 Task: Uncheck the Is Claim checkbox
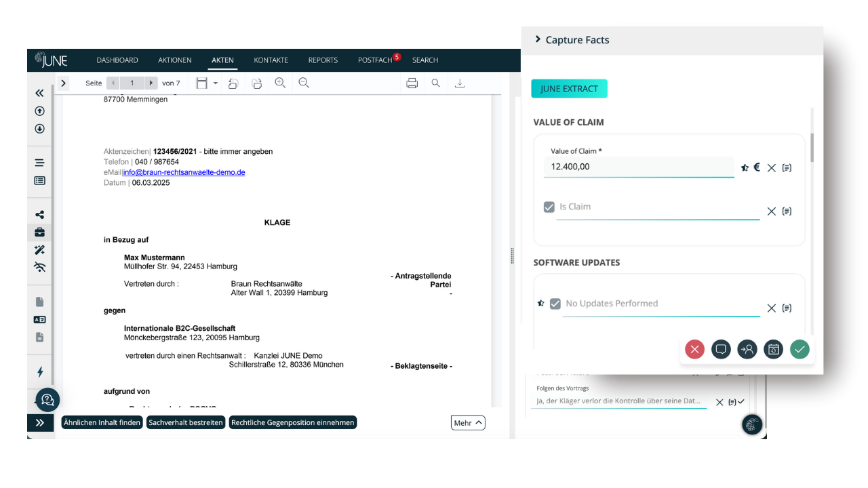(549, 207)
